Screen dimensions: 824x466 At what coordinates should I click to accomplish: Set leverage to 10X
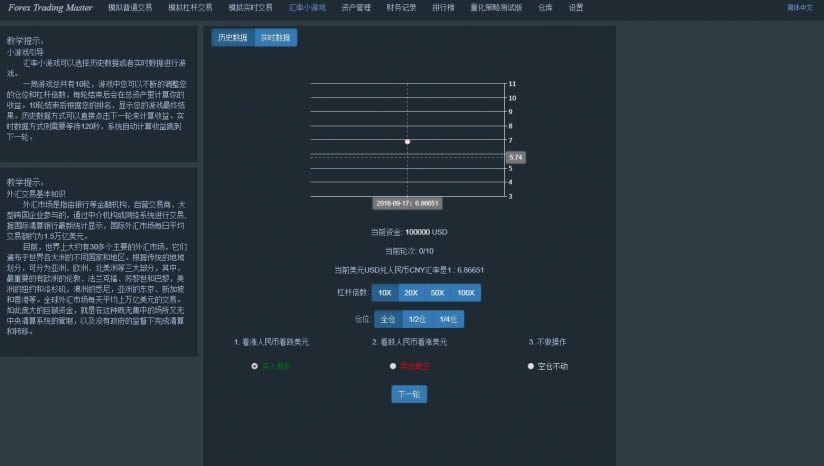coord(384,293)
